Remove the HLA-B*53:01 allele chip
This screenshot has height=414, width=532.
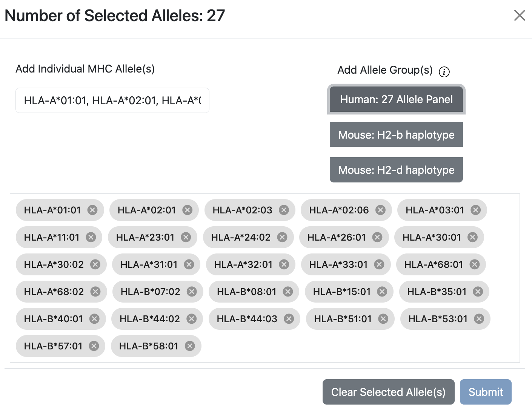478,319
